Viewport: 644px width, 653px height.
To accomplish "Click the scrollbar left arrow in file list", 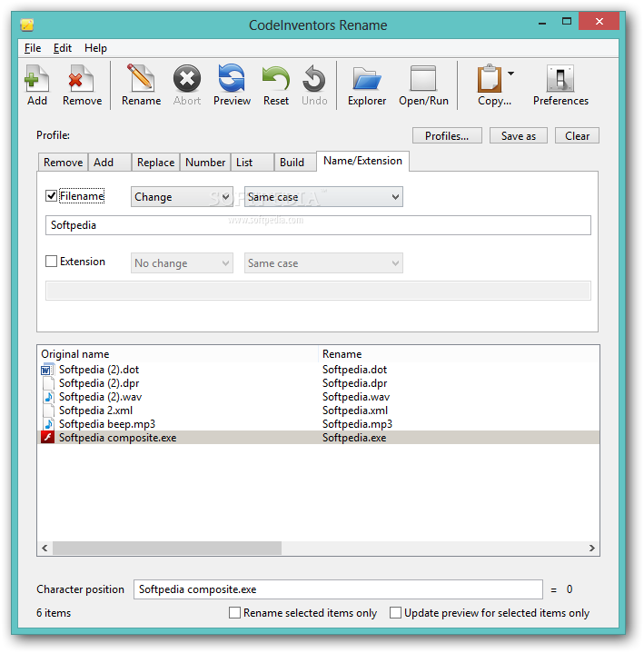I will 45,548.
